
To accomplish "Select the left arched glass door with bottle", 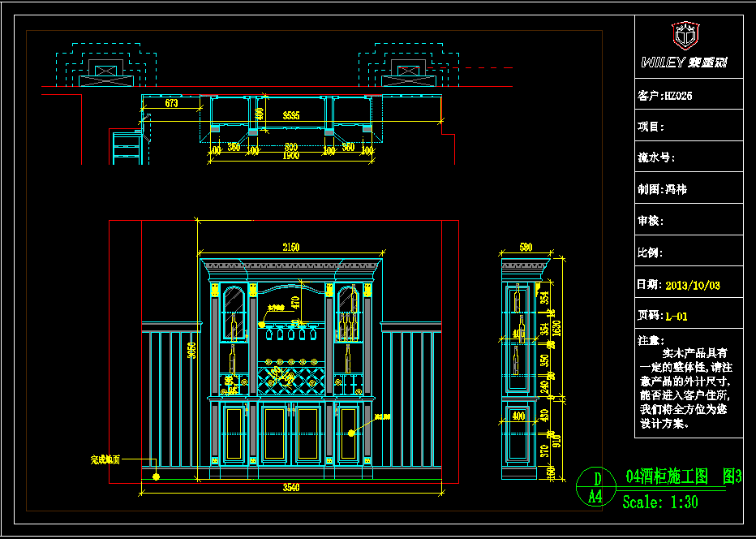I will tap(233, 313).
